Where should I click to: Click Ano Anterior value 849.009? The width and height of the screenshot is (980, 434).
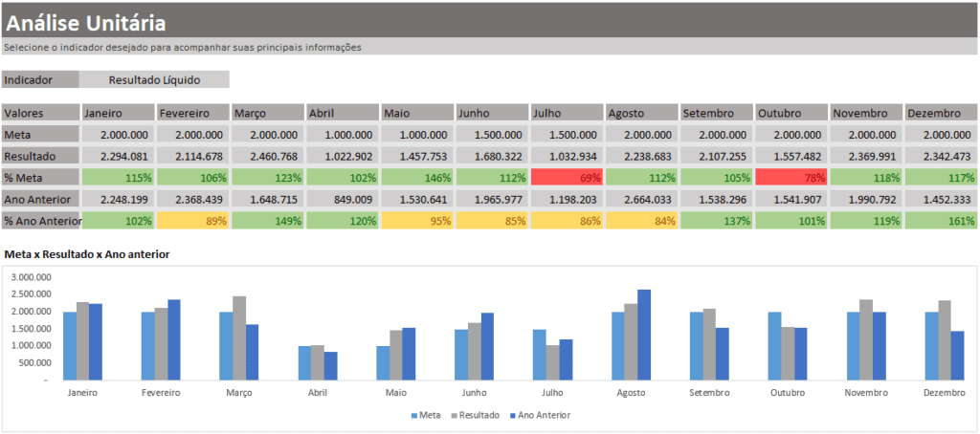(x=343, y=199)
